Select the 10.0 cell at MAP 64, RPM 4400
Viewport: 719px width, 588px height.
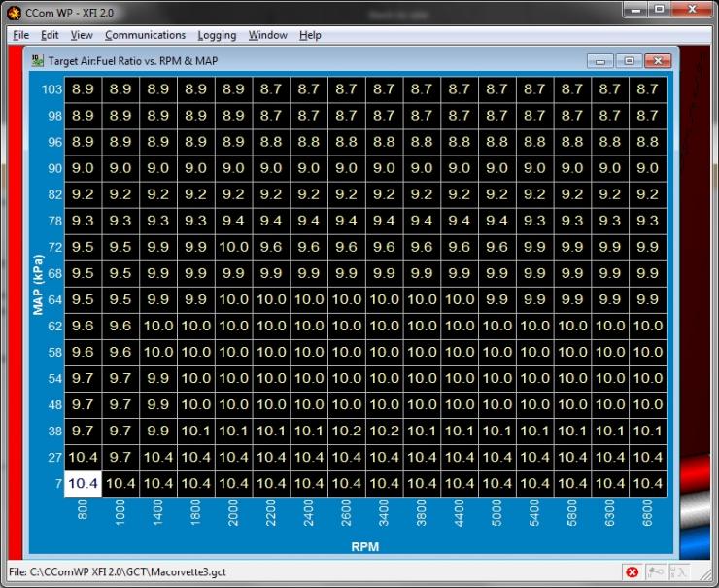click(460, 299)
